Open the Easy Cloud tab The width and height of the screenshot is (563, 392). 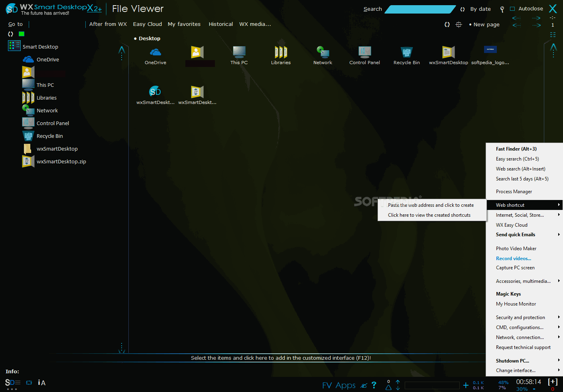148,24
